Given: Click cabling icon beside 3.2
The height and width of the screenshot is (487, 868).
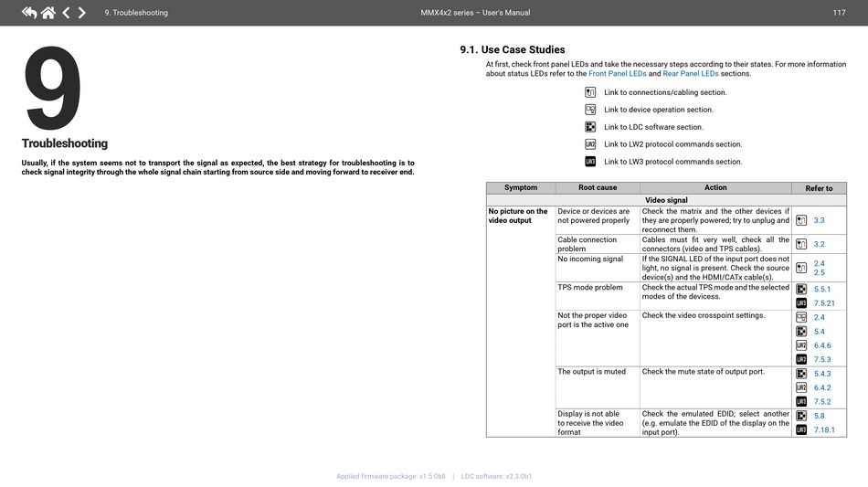Looking at the screenshot, I should [x=801, y=244].
